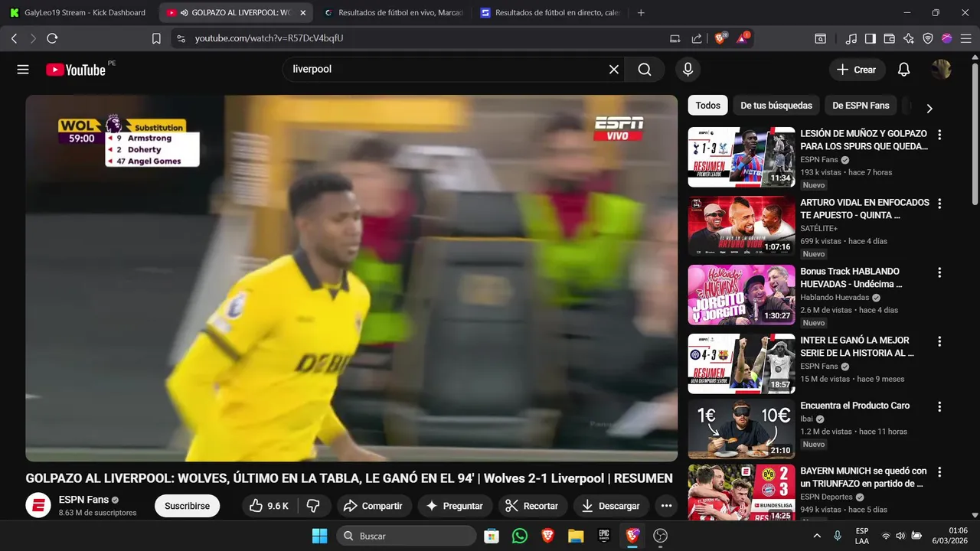Open the Windows Start menu
This screenshot has height=551, width=980.
[x=319, y=536]
